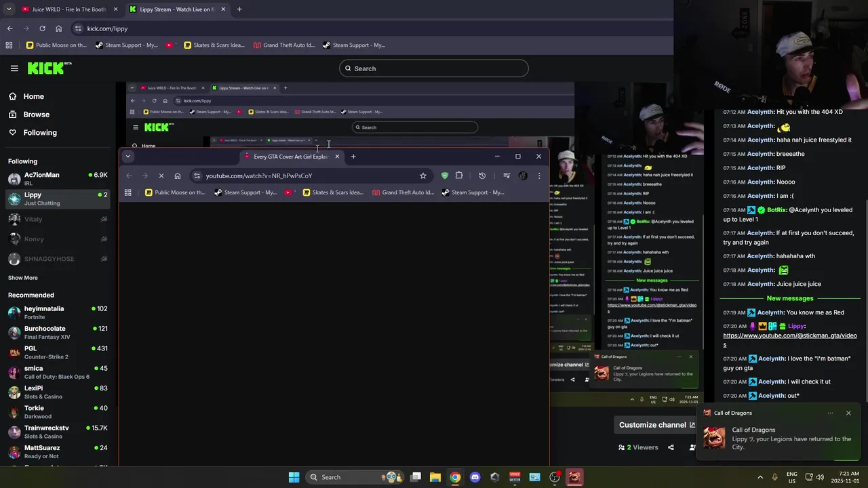Close the Juice WRLD tab in back window
This screenshot has height=488, width=868.
coord(115,9)
